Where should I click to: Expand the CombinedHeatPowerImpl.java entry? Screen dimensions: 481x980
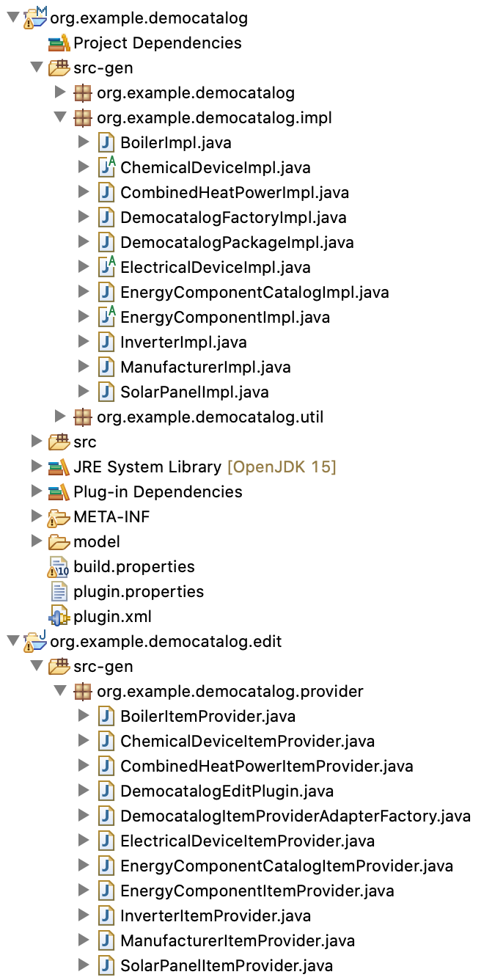pos(84,192)
